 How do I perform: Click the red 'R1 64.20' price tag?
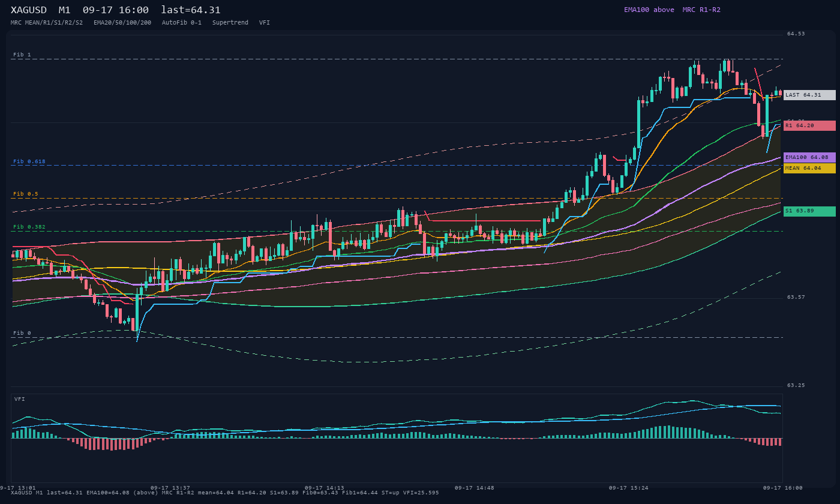(x=809, y=125)
